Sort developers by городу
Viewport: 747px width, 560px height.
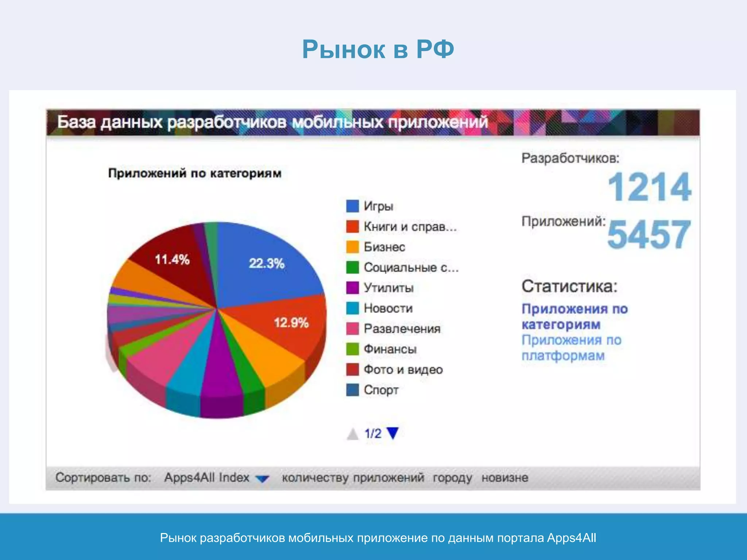coord(452,478)
